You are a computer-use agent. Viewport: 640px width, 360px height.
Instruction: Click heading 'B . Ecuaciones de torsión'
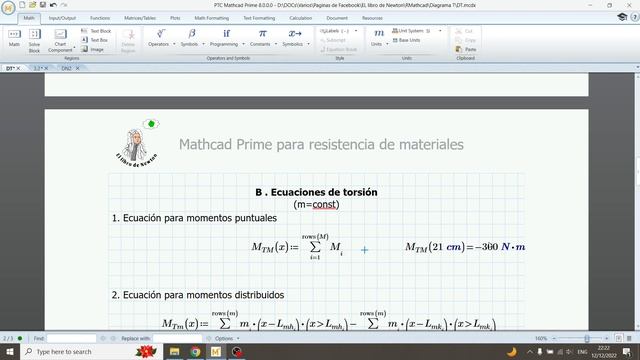(x=316, y=192)
